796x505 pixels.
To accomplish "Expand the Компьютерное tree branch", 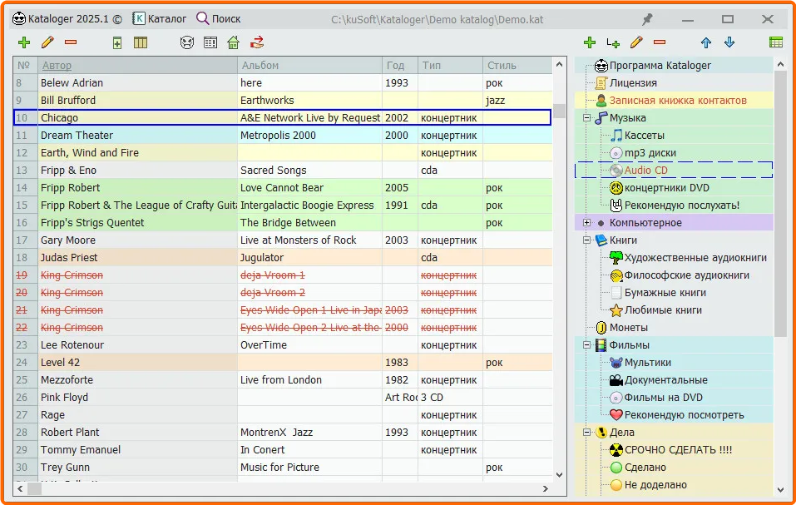I will [x=587, y=222].
